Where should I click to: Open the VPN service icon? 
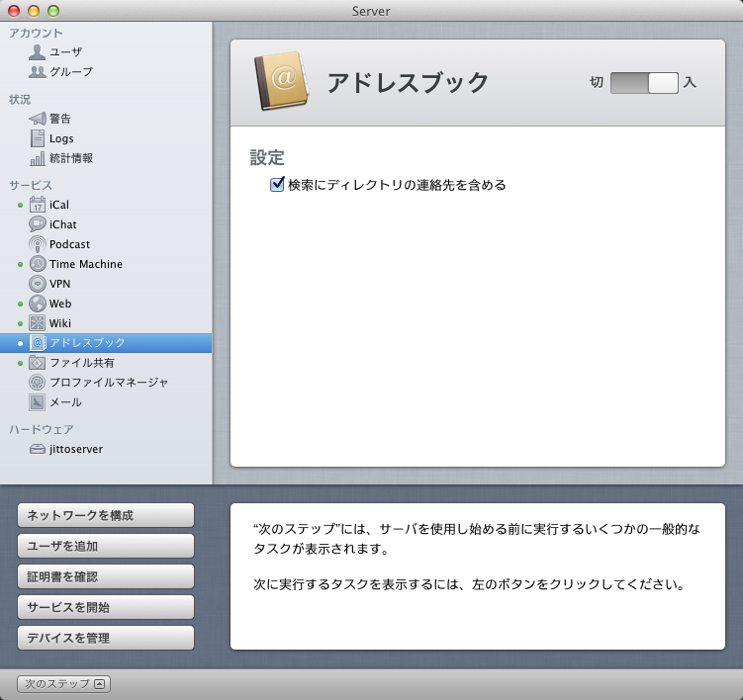pyautogui.click(x=37, y=284)
